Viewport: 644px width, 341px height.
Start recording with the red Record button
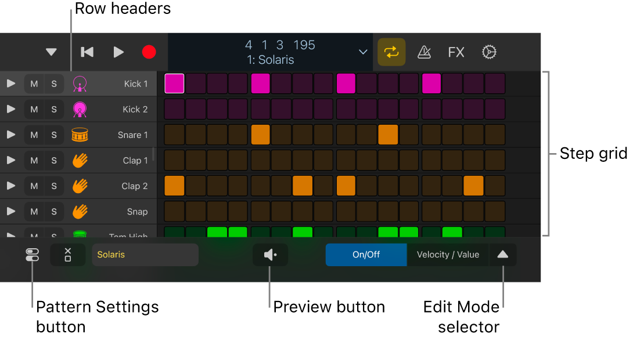149,52
